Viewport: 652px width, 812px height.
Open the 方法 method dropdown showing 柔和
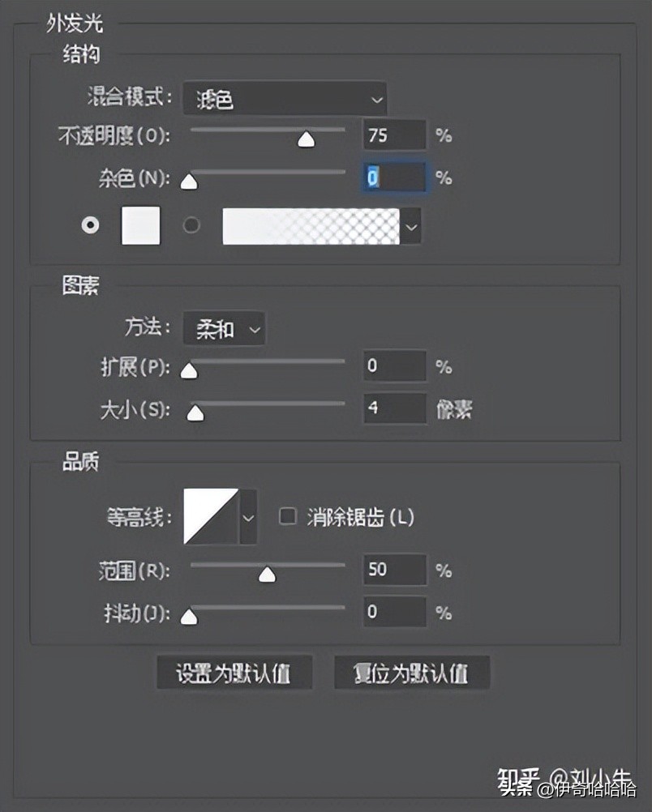click(x=224, y=329)
